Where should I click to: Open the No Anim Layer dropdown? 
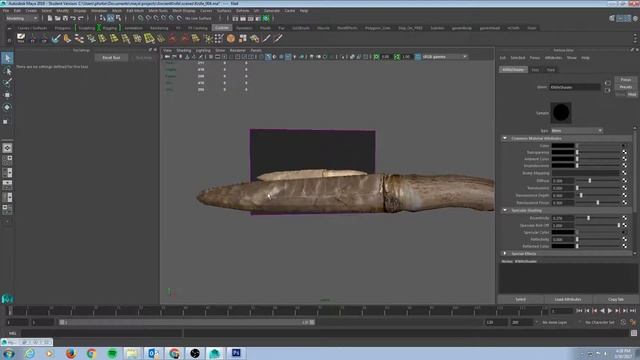[555, 322]
